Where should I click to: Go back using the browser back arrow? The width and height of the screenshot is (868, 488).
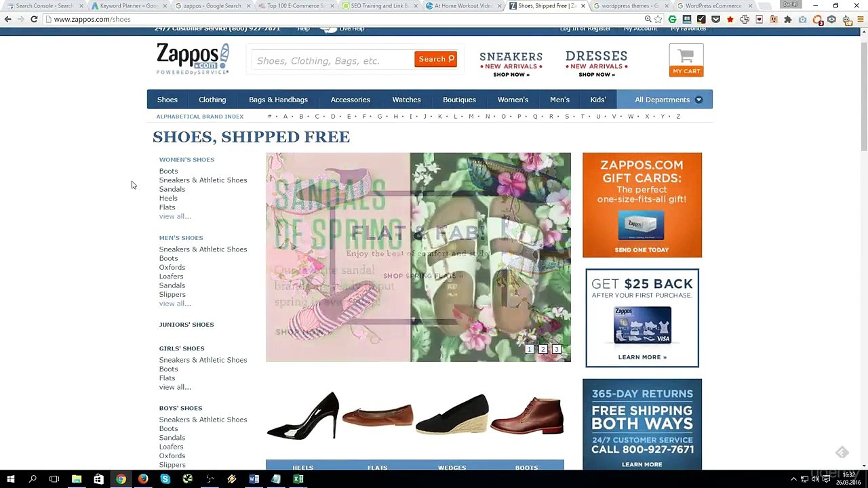coord(8,19)
